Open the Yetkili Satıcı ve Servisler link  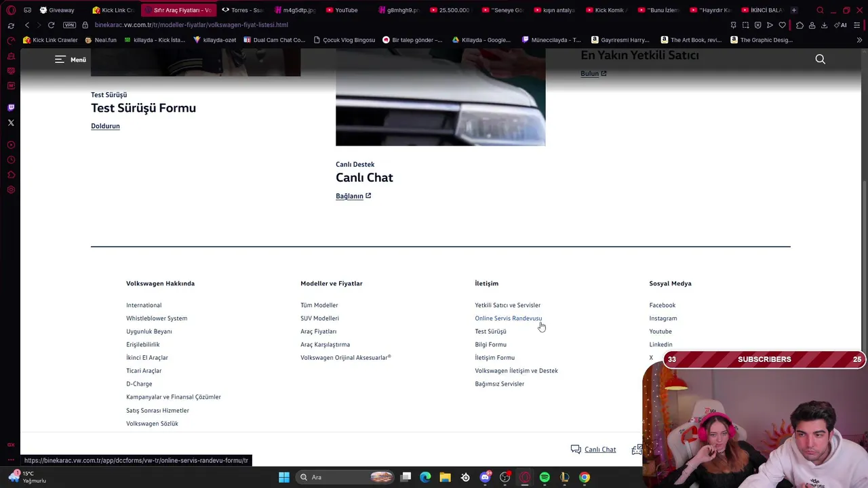[x=508, y=305]
